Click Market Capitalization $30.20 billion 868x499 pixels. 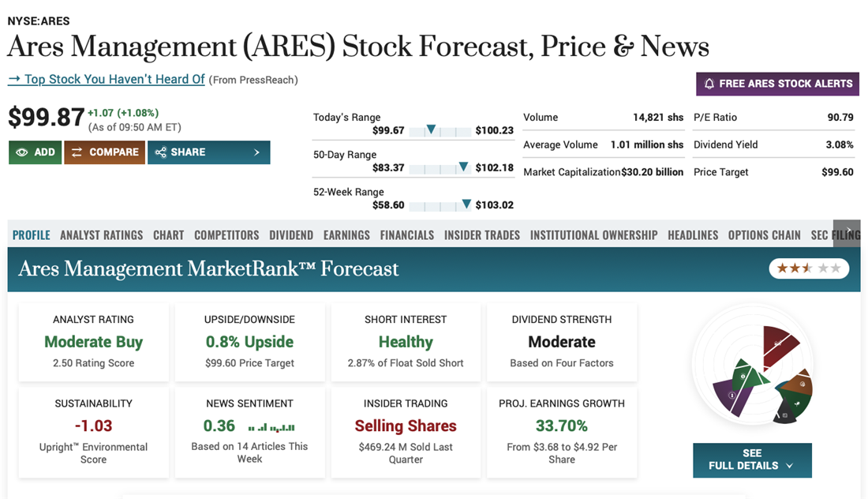pyautogui.click(x=652, y=172)
